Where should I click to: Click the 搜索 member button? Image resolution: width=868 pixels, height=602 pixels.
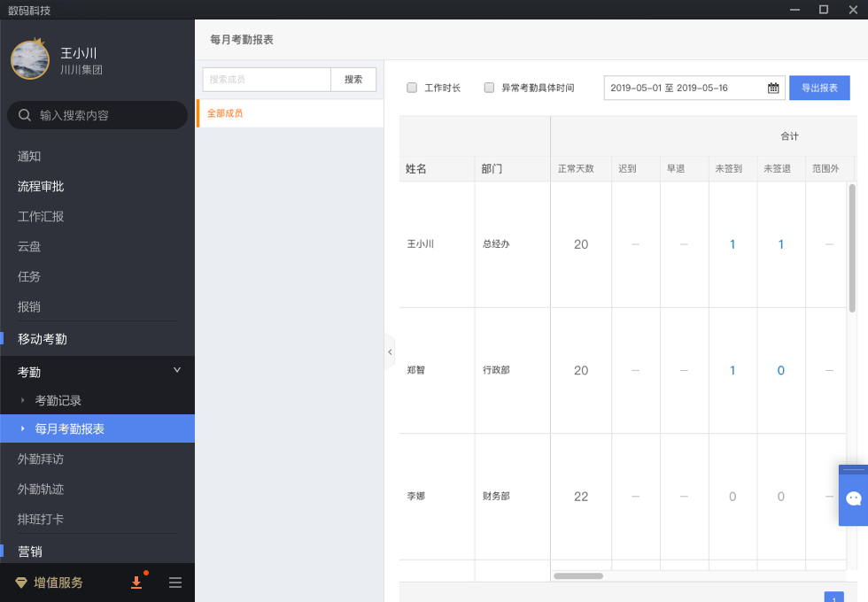pos(353,80)
